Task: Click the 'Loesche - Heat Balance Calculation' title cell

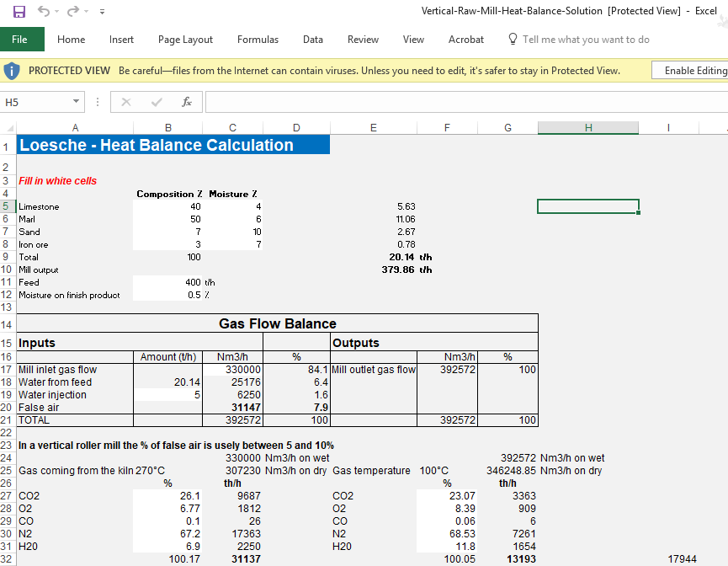Action: 173,145
